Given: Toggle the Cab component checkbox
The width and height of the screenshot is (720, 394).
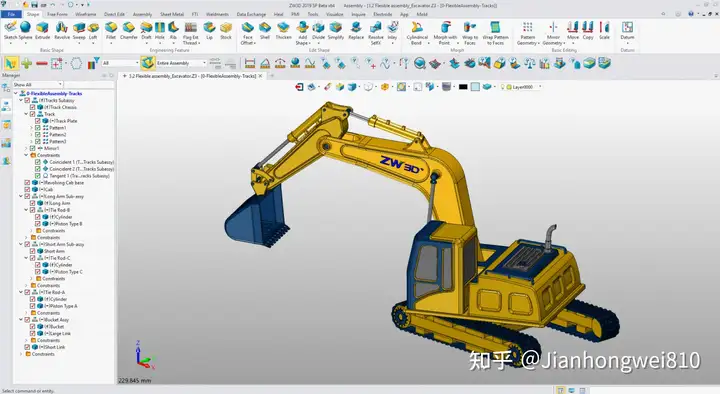Looking at the screenshot, I should pyautogui.click(x=27, y=189).
